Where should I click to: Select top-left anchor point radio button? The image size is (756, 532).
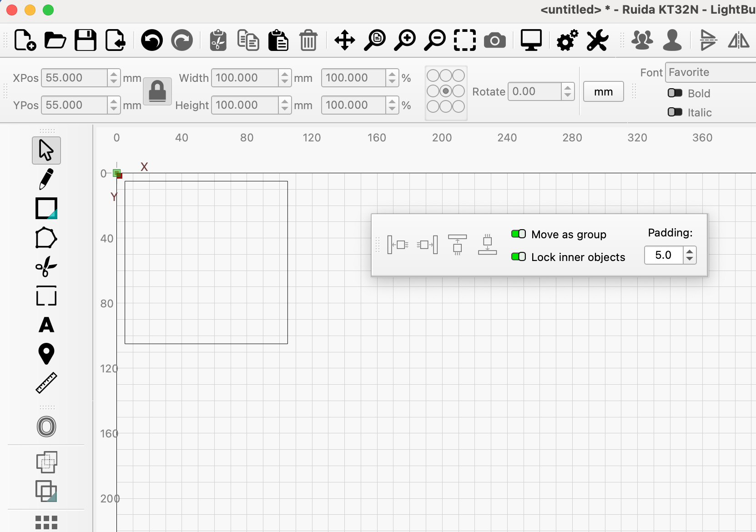[x=433, y=75]
